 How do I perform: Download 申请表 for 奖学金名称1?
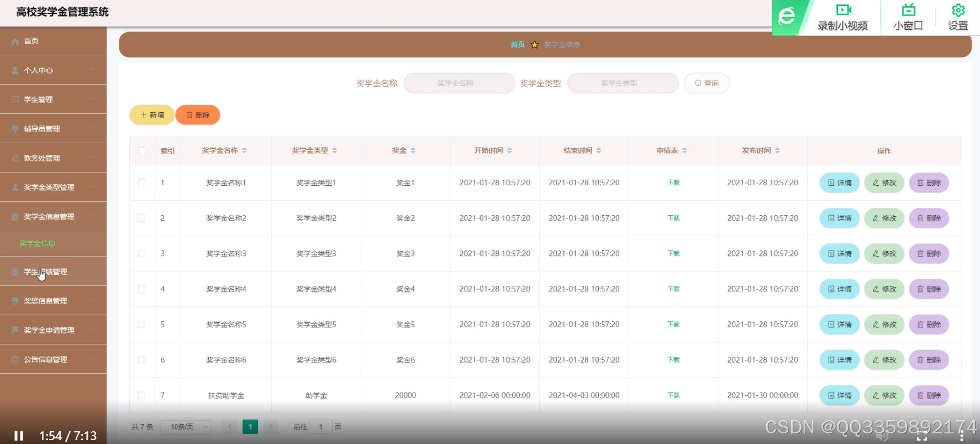tap(673, 183)
